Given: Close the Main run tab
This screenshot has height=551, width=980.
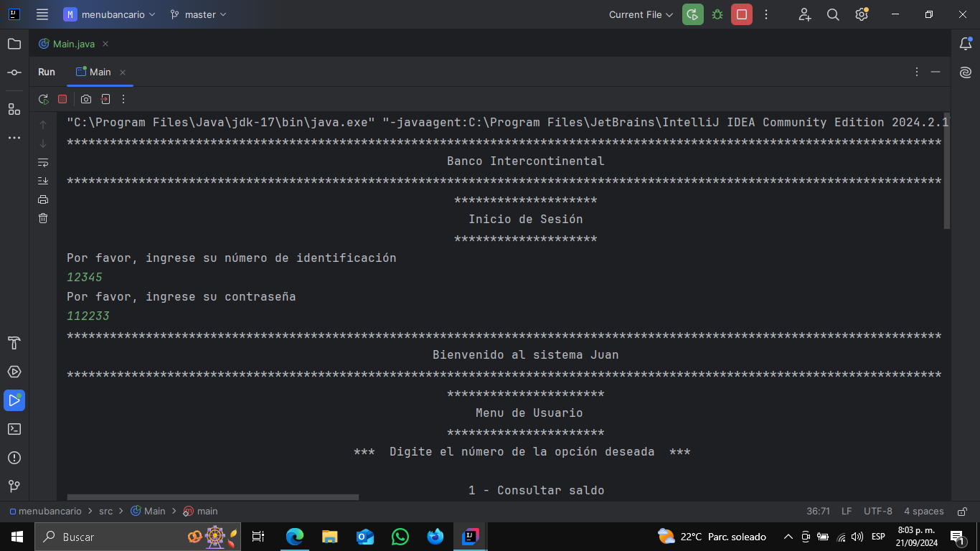Looking at the screenshot, I should click(x=123, y=72).
